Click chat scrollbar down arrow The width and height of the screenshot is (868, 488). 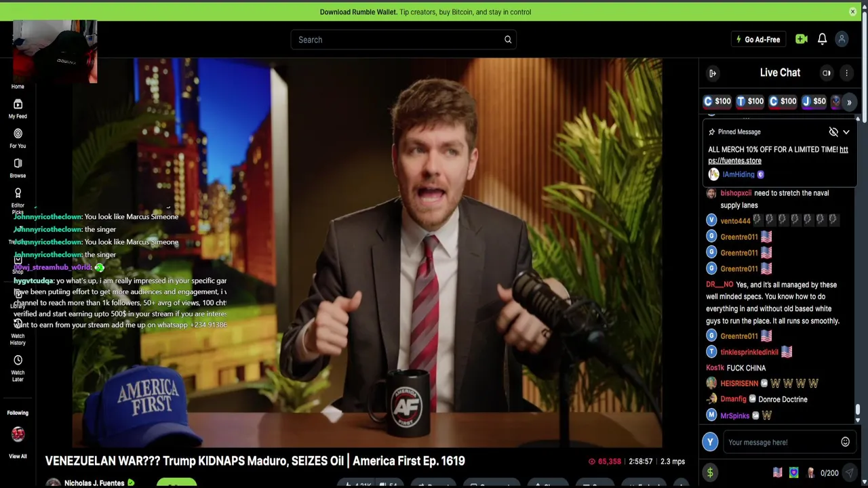(858, 420)
